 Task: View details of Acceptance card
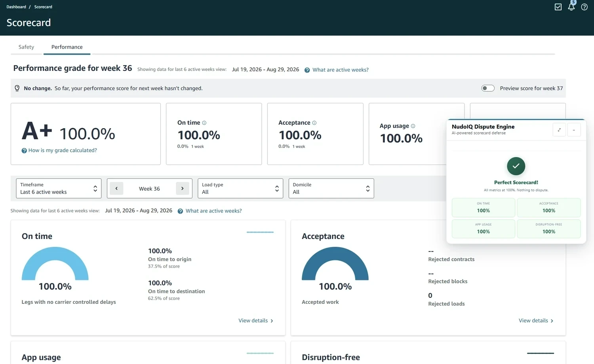[536, 320]
